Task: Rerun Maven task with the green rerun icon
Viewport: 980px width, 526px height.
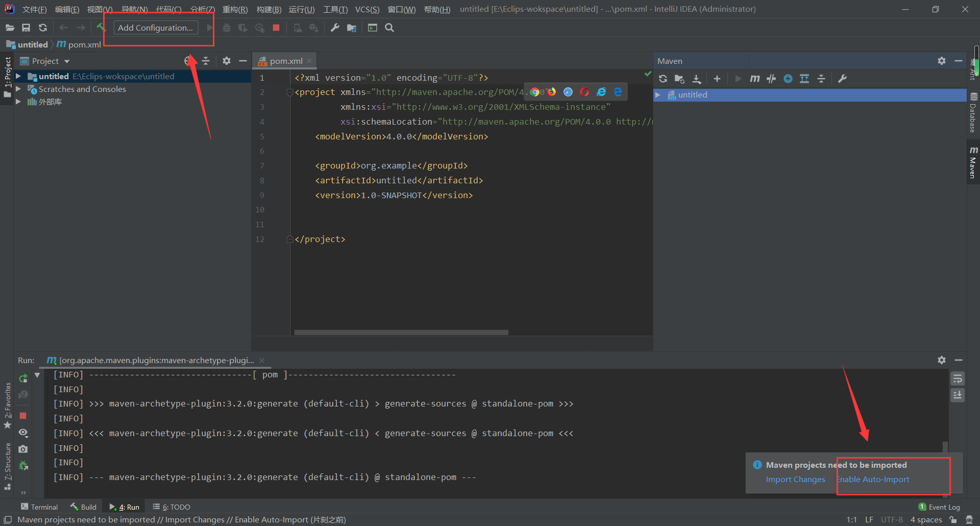Action: (23, 378)
